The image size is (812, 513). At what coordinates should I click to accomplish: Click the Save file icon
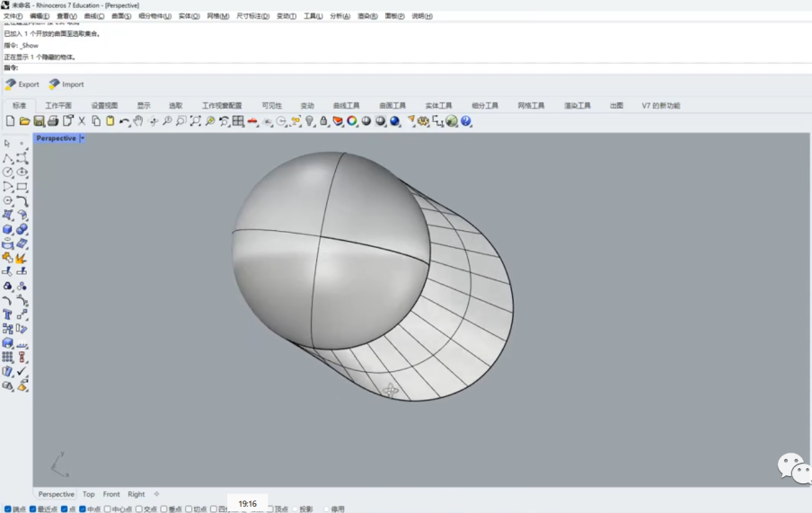39,121
